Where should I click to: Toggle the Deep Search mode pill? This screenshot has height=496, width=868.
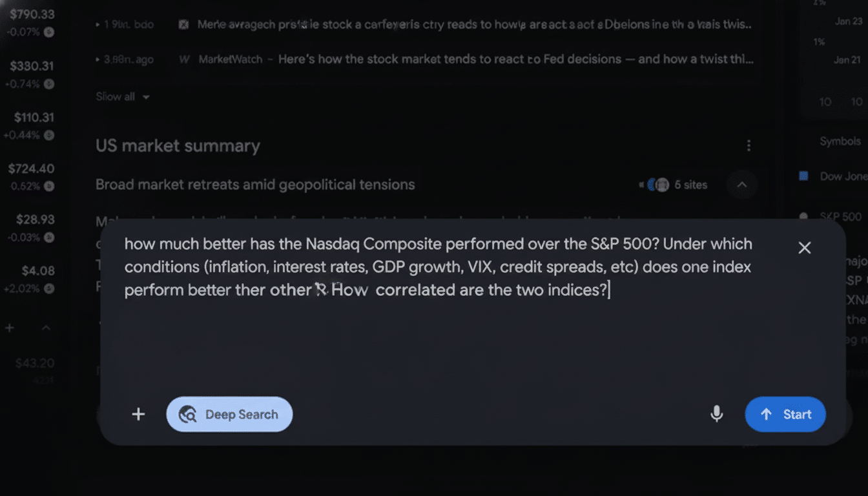(229, 414)
